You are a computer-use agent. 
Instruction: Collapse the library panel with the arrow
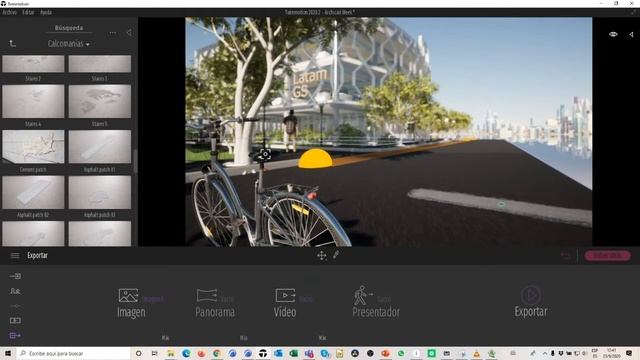129,32
